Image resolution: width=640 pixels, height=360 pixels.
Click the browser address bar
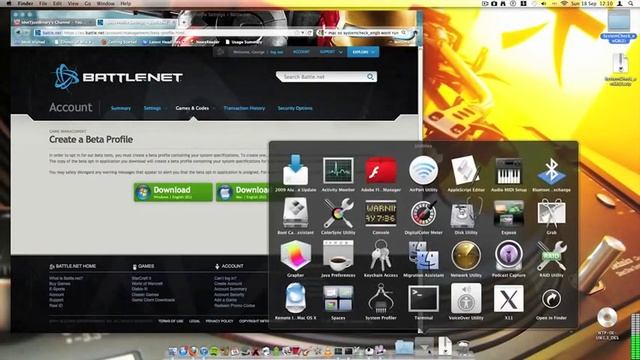(173, 32)
